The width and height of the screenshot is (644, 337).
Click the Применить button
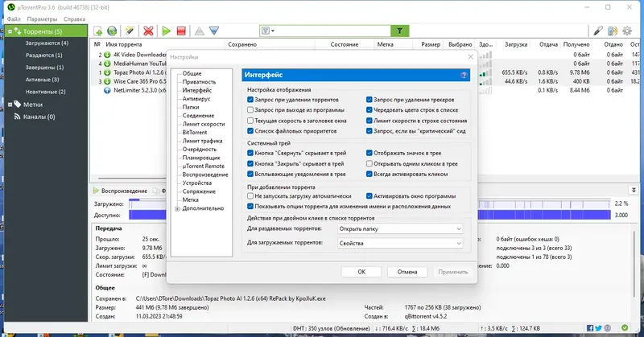(x=452, y=272)
